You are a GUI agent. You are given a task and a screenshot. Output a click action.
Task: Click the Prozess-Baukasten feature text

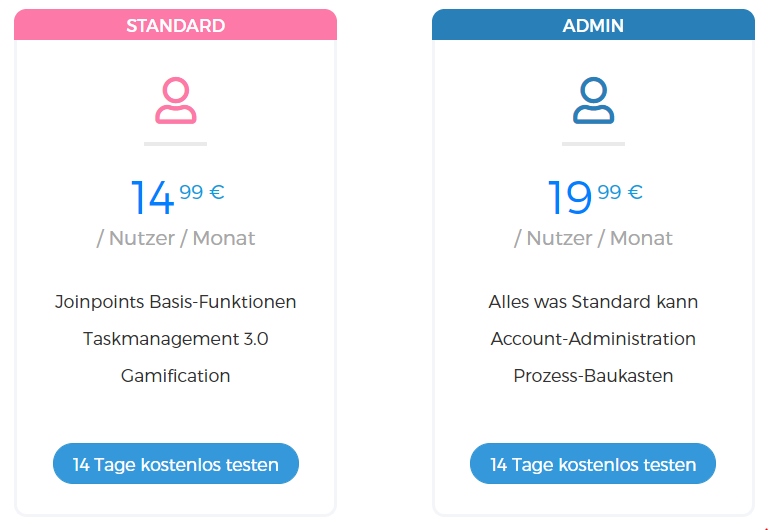593,376
